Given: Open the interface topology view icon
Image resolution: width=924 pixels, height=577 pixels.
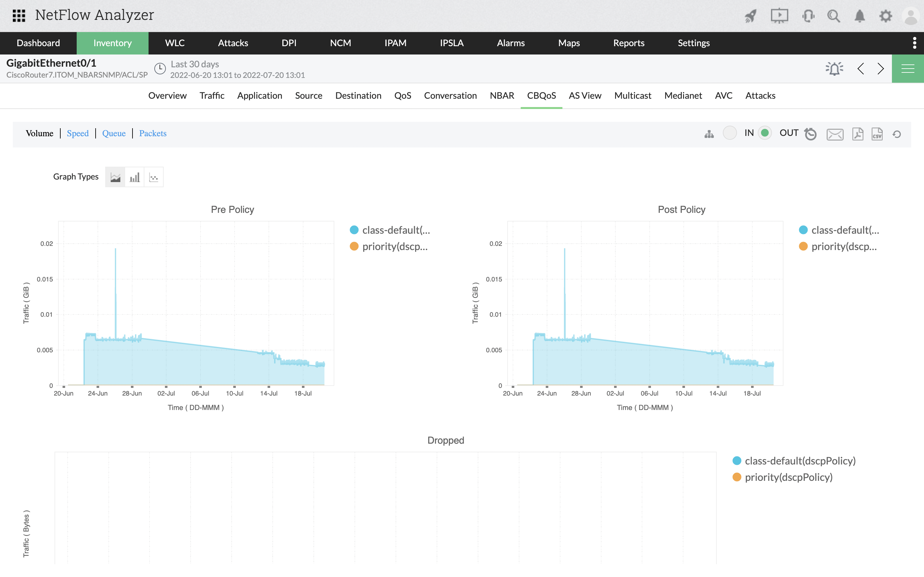Looking at the screenshot, I should pos(709,134).
